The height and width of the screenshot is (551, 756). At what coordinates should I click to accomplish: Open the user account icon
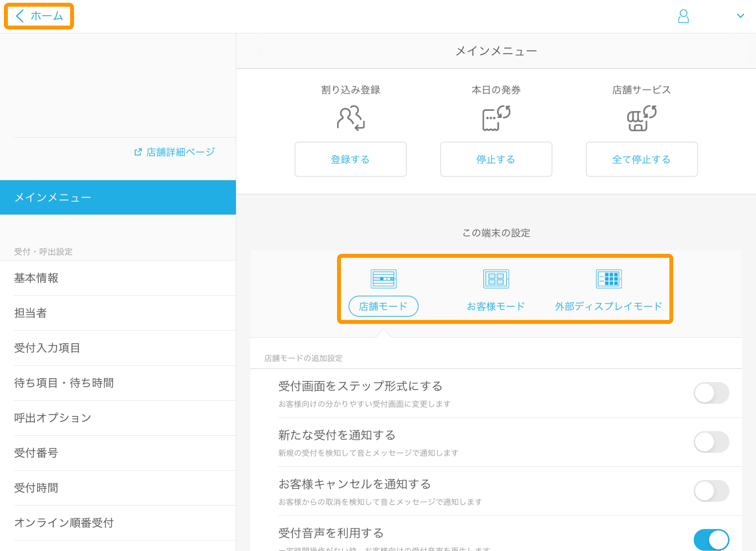pyautogui.click(x=683, y=16)
